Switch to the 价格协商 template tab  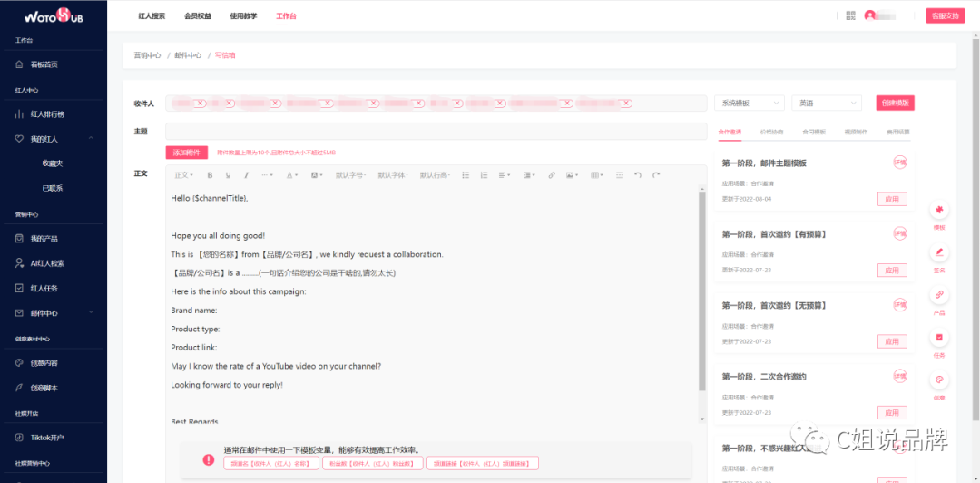[x=772, y=132]
